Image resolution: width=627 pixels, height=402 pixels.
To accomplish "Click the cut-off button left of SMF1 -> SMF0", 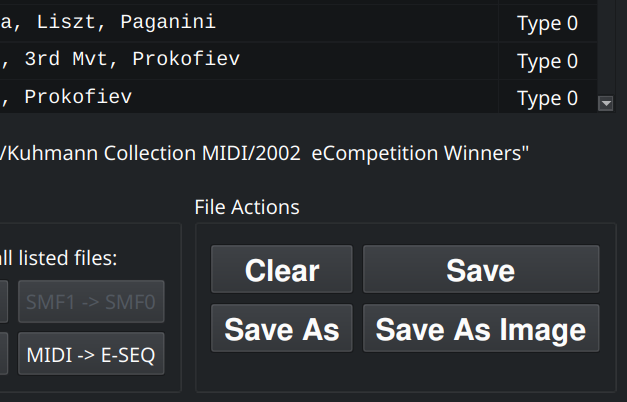I will point(4,302).
